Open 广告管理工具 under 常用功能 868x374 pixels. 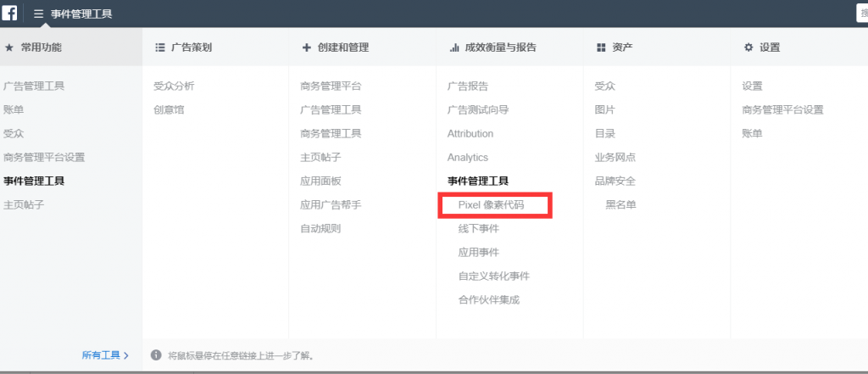click(34, 86)
